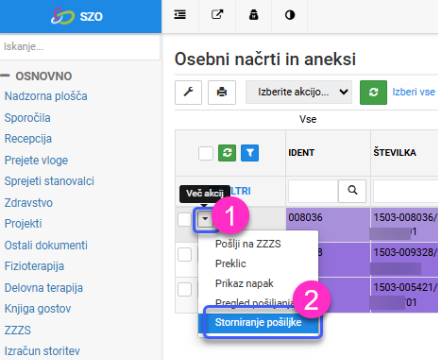The height and width of the screenshot is (360, 438).
Task: Click the blue filter funnel icon
Action: point(250,153)
